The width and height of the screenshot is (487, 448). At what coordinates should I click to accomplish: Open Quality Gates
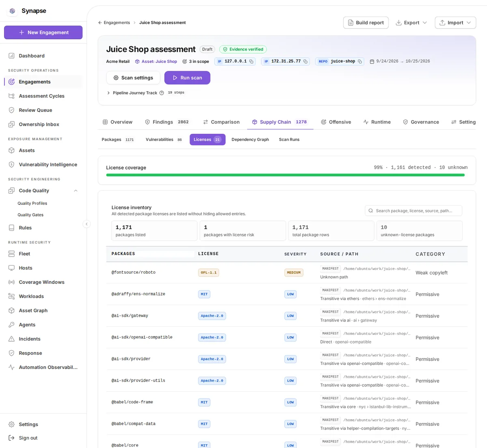pos(30,214)
